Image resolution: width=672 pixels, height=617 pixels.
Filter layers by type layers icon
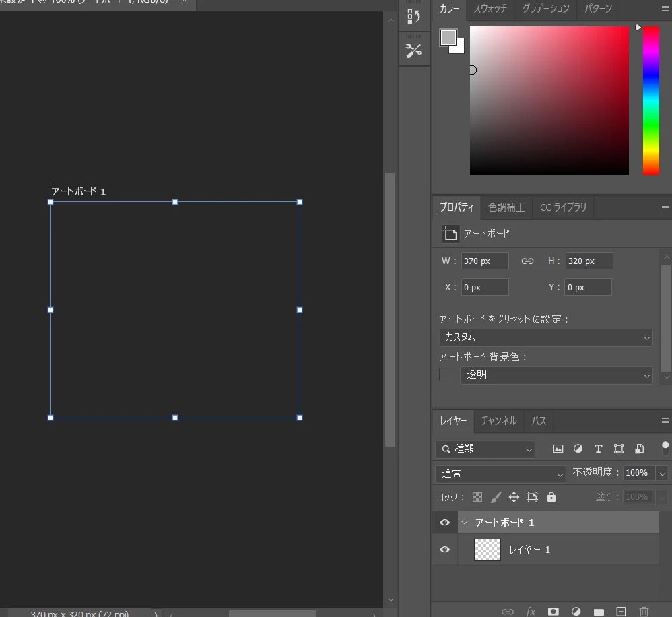[x=599, y=449]
